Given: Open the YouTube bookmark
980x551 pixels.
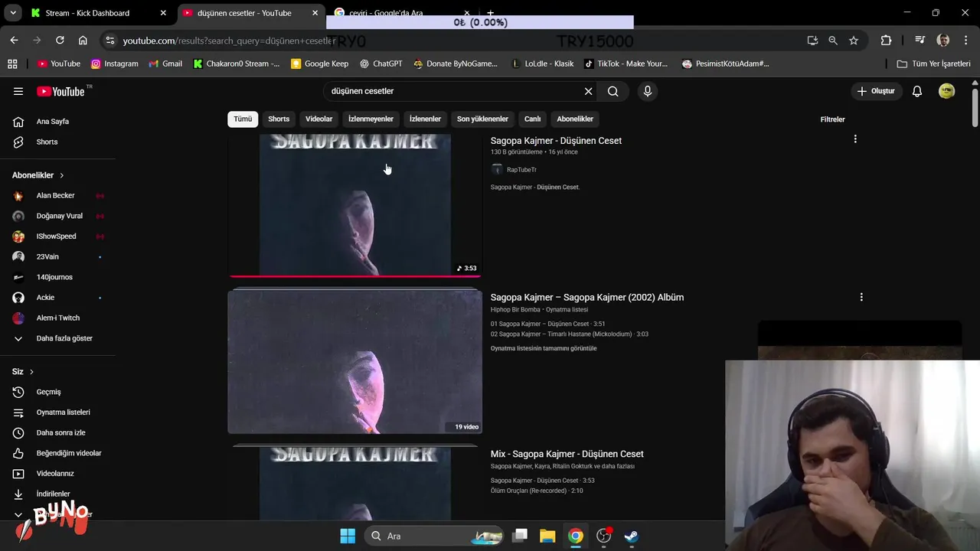Looking at the screenshot, I should point(59,64).
